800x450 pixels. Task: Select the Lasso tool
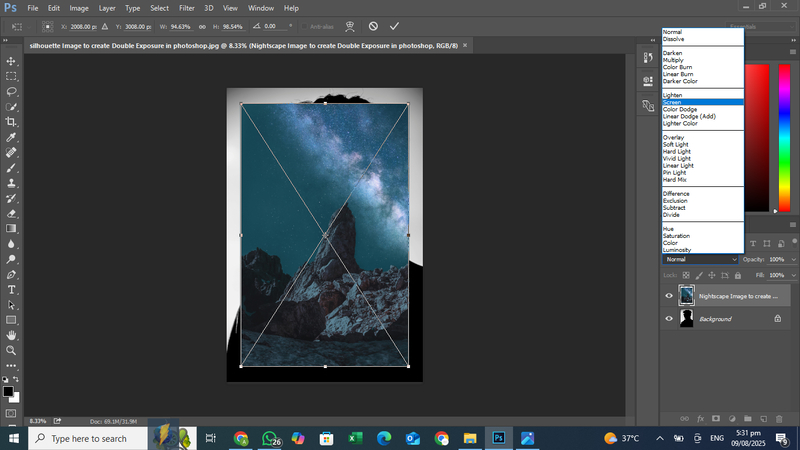(x=11, y=92)
